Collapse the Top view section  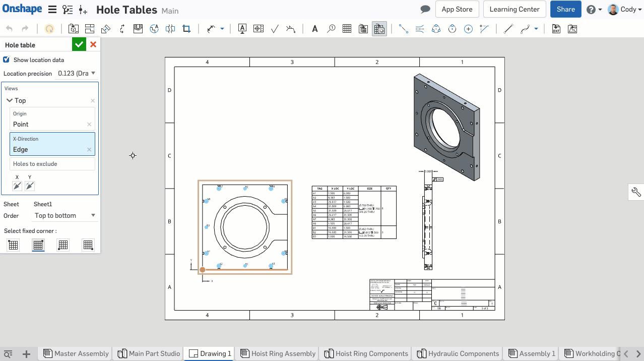(x=9, y=100)
